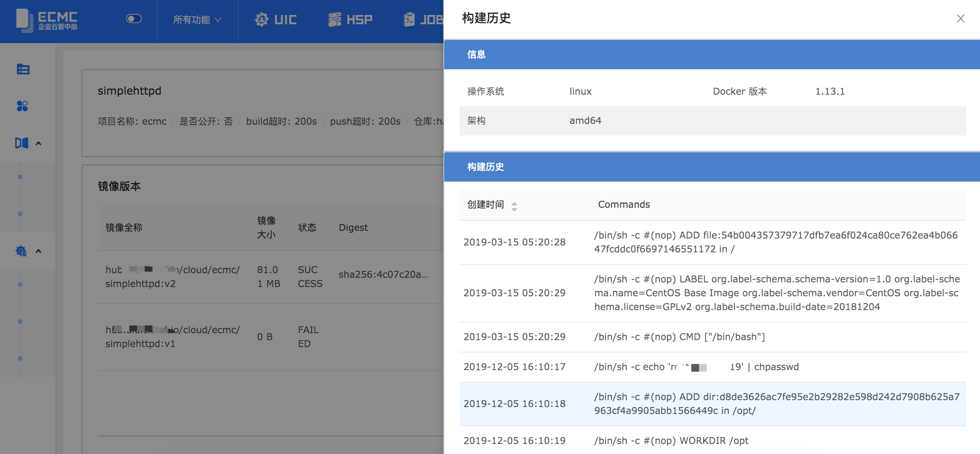This screenshot has height=454, width=980.
Task: Click the list view icon in the sidebar
Action: pos(23,69)
